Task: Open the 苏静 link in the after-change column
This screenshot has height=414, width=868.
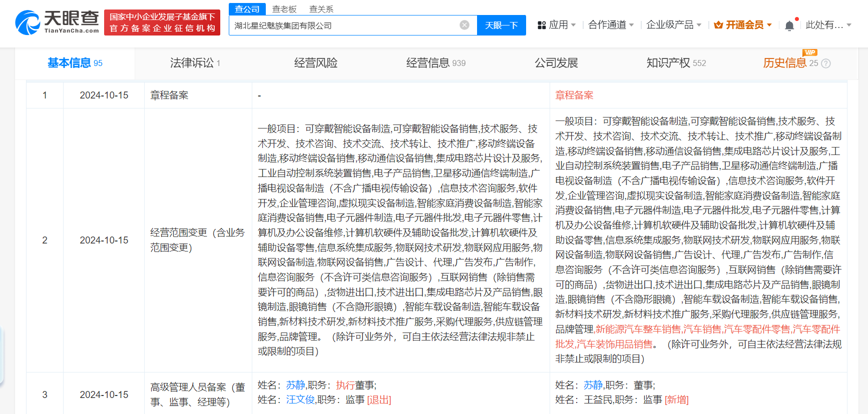Action: pyautogui.click(x=593, y=385)
